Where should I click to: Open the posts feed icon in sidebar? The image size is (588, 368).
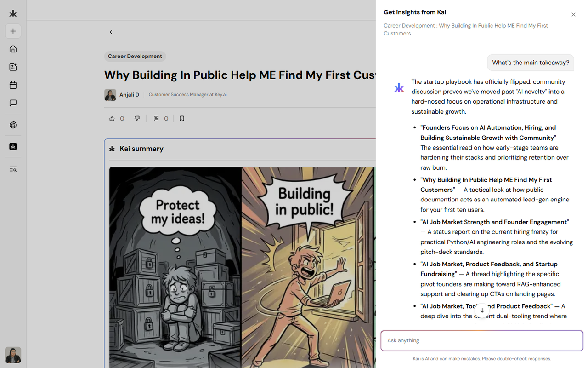13,67
